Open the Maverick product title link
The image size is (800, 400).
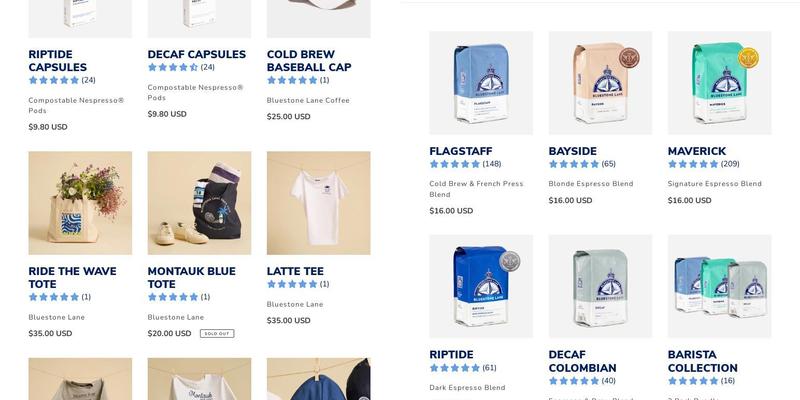coord(696,151)
